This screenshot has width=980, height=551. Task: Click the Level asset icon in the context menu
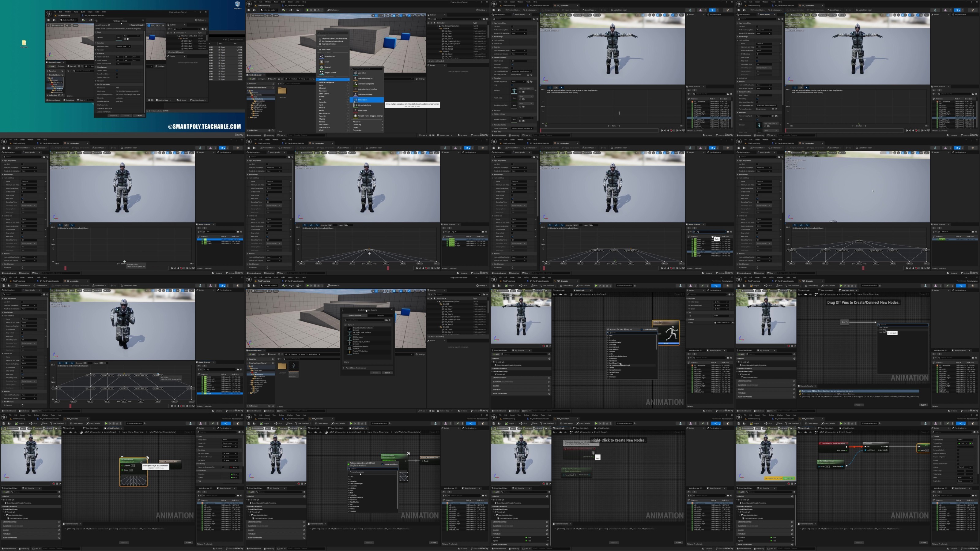point(322,62)
